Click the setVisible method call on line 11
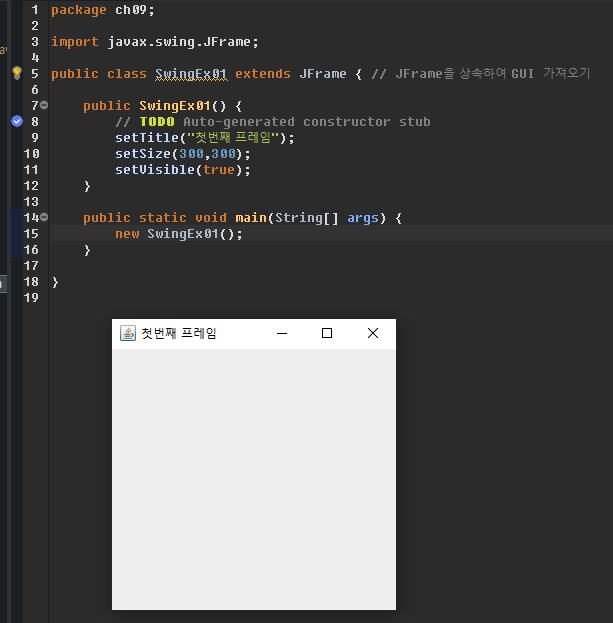 (x=155, y=170)
